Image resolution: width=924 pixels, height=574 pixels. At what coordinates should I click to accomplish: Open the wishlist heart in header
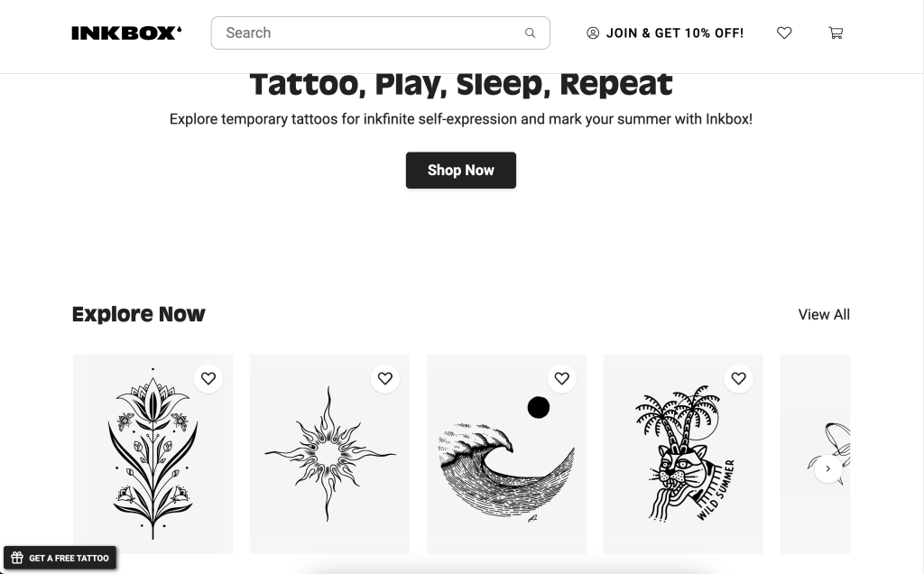784,33
